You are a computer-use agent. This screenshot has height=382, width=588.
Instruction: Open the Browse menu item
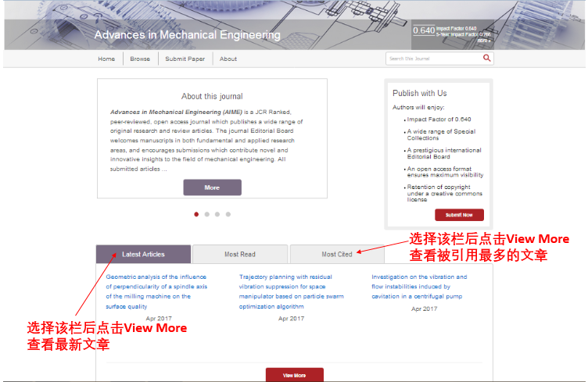pos(140,59)
